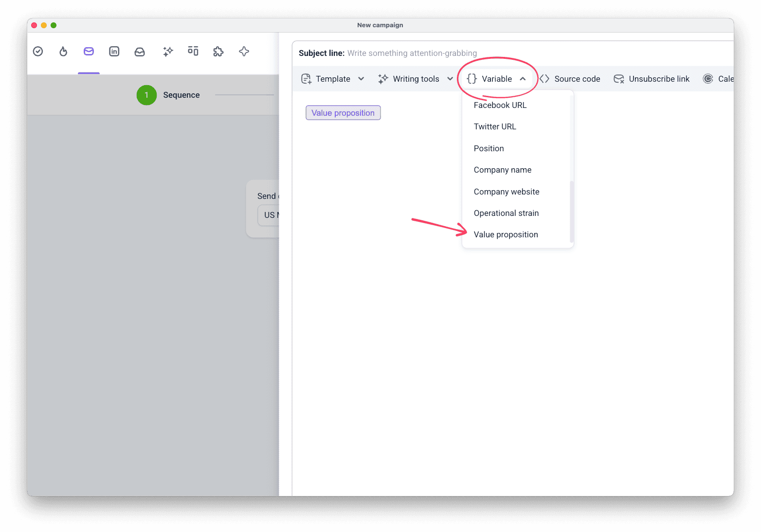The height and width of the screenshot is (532, 761).
Task: Open the layout blocks icon in navigation
Action: pos(193,51)
